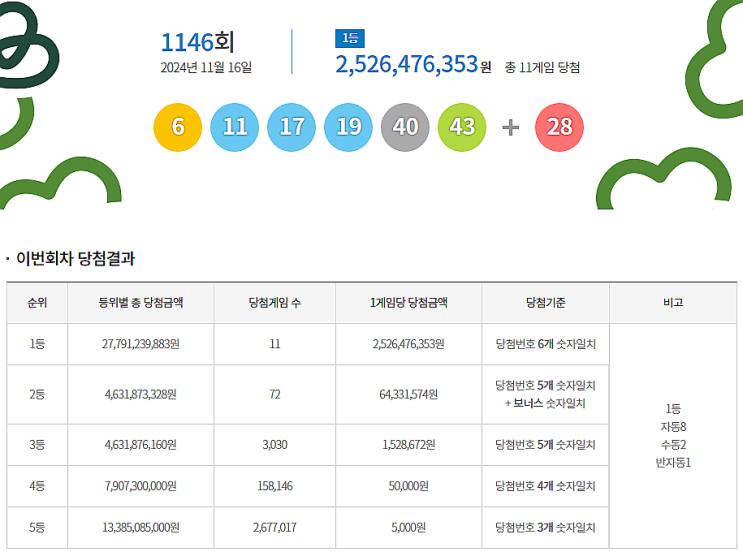
Task: Click the total amount 7,907,300,000원
Action: (141, 486)
